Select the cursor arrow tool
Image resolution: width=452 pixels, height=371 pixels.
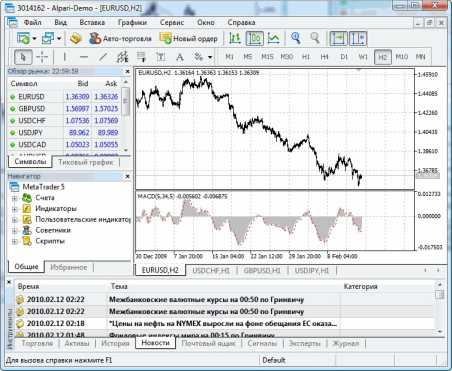(x=23, y=57)
